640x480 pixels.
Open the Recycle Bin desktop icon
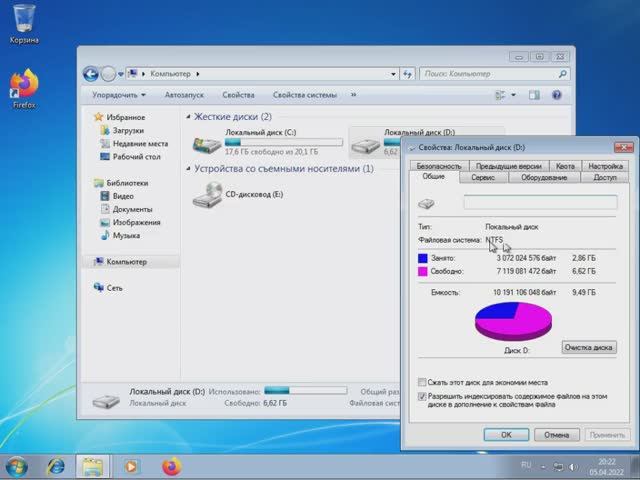24,23
